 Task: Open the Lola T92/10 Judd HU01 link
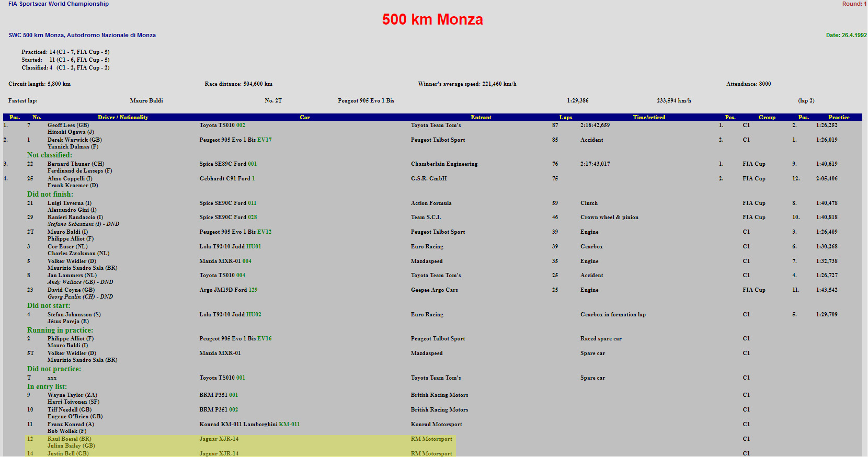254,247
